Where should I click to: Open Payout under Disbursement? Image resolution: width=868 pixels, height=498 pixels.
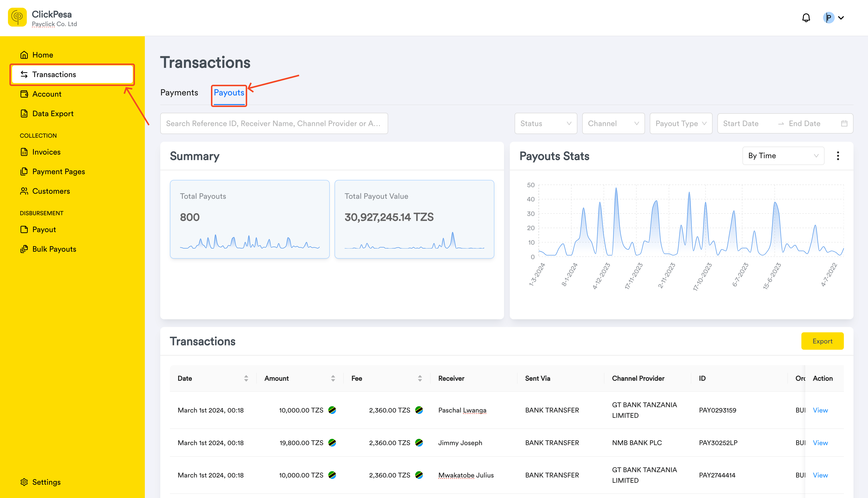click(x=72, y=229)
